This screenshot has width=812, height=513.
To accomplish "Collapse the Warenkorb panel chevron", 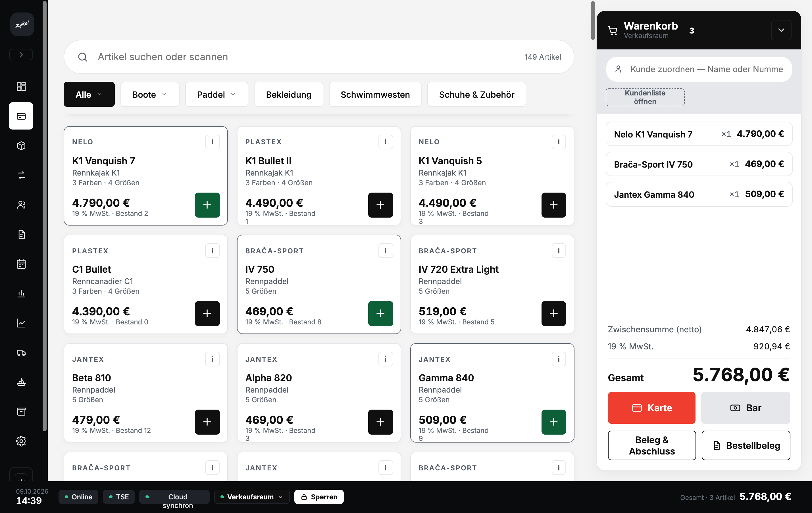I will click(x=781, y=30).
